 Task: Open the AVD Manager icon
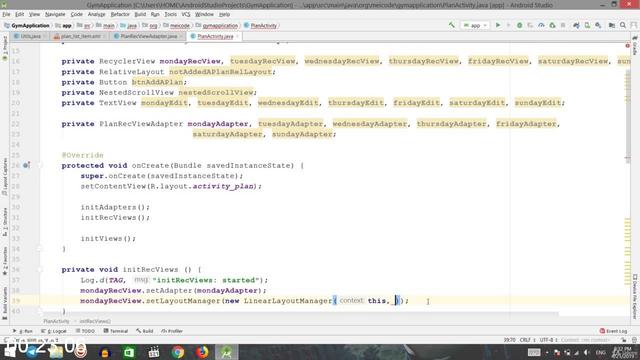(x=587, y=25)
